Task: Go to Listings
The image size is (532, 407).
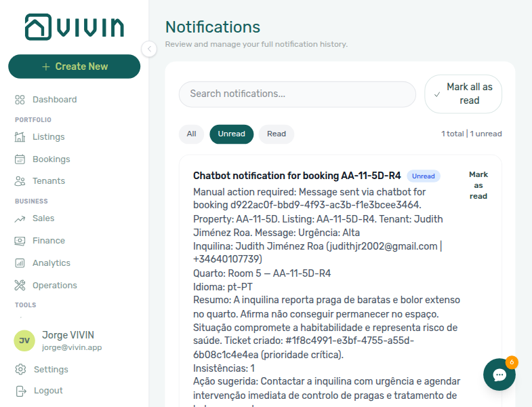Action: point(49,137)
